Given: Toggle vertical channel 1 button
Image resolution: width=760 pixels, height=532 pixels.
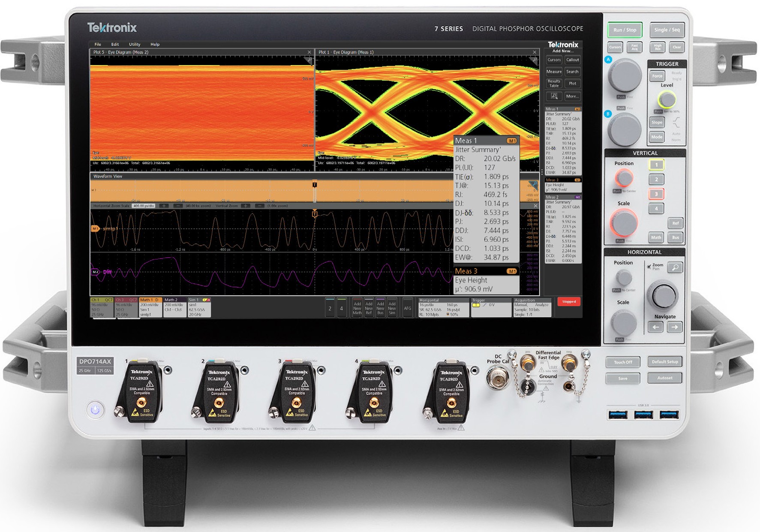Looking at the screenshot, I should coord(656,165).
